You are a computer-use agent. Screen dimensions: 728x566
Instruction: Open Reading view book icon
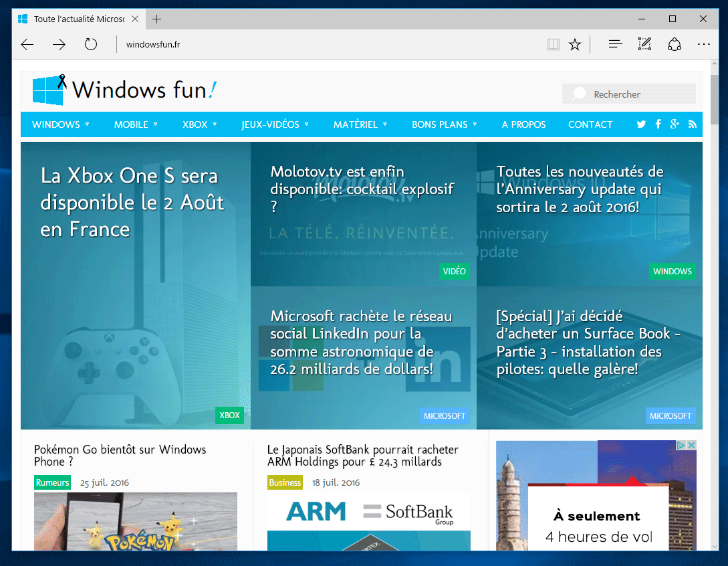coord(553,45)
